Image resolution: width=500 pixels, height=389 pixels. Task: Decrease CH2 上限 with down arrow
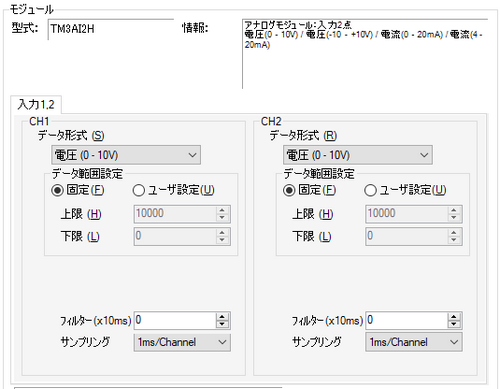[x=454, y=218]
